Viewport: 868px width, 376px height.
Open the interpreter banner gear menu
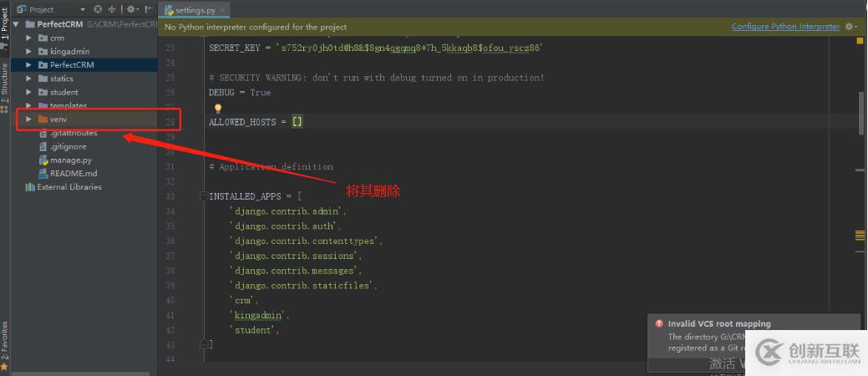[850, 27]
